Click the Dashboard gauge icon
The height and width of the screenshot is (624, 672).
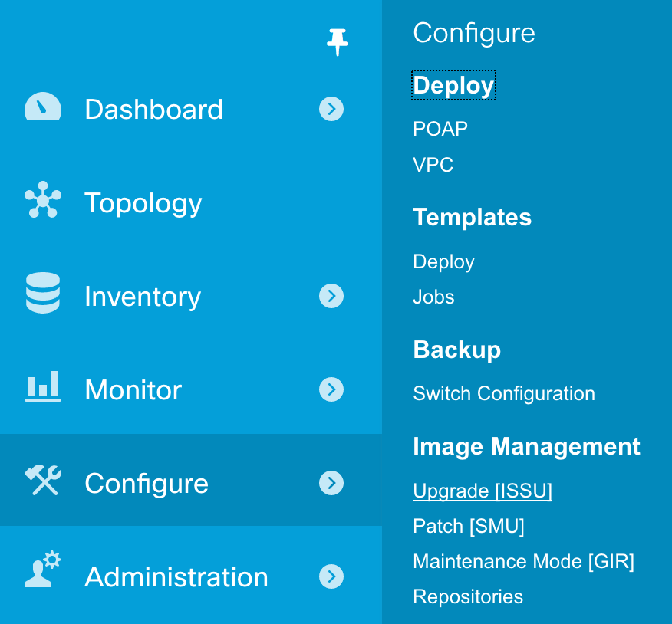point(43,107)
